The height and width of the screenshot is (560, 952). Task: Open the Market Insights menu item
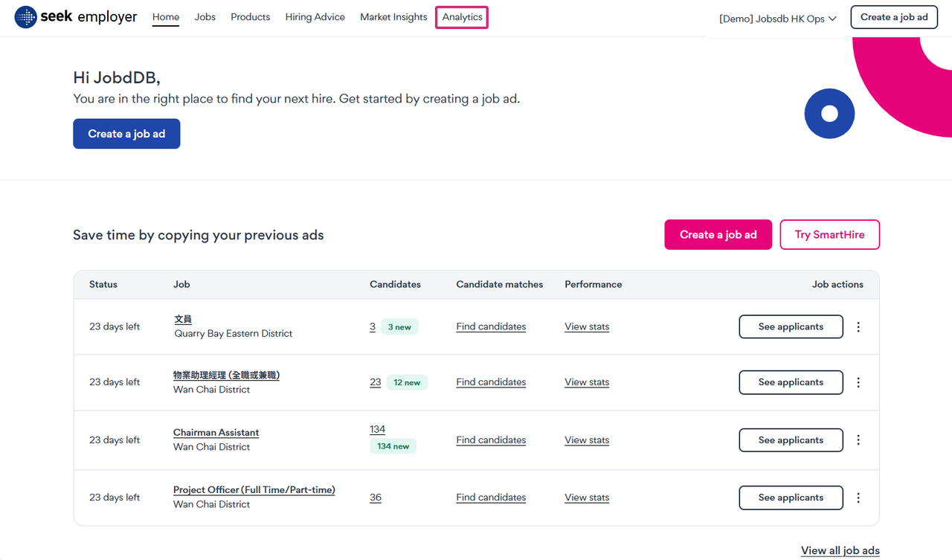(x=393, y=17)
